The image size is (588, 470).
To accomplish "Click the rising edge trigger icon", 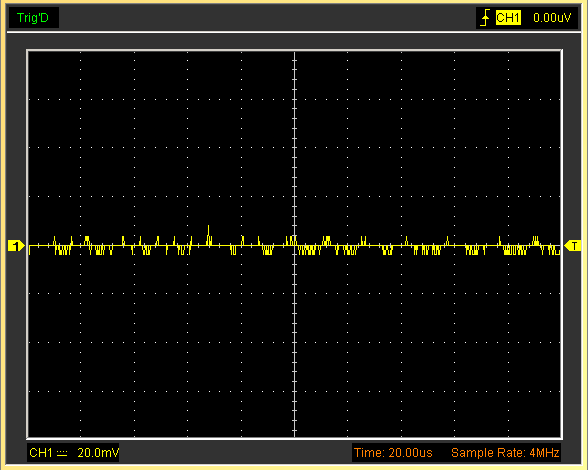I will (485, 18).
